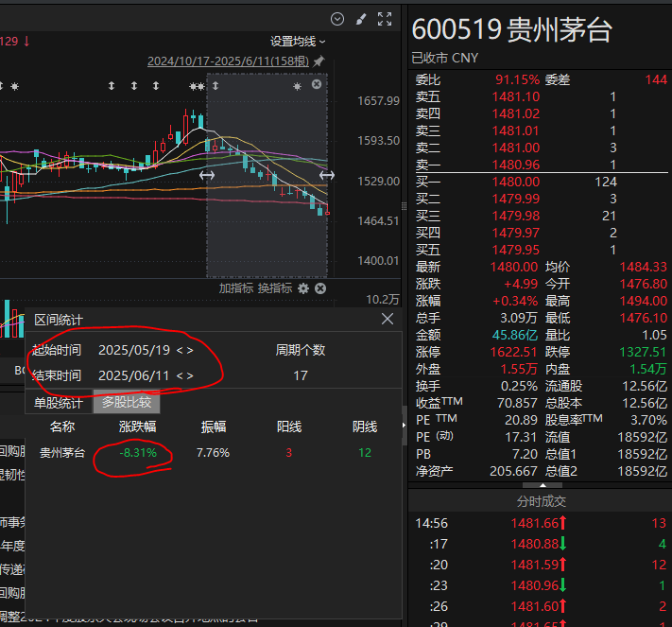The height and width of the screenshot is (627, 672).
Task: Click the 周期个数 value 17
Action: (x=301, y=376)
